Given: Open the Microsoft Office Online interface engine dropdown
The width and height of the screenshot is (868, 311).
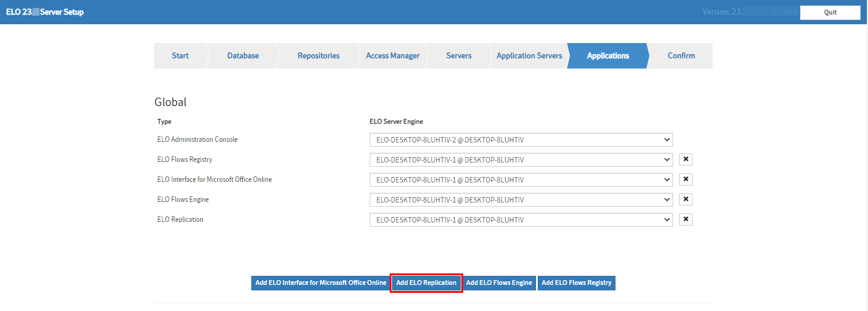Looking at the screenshot, I should pos(521,180).
